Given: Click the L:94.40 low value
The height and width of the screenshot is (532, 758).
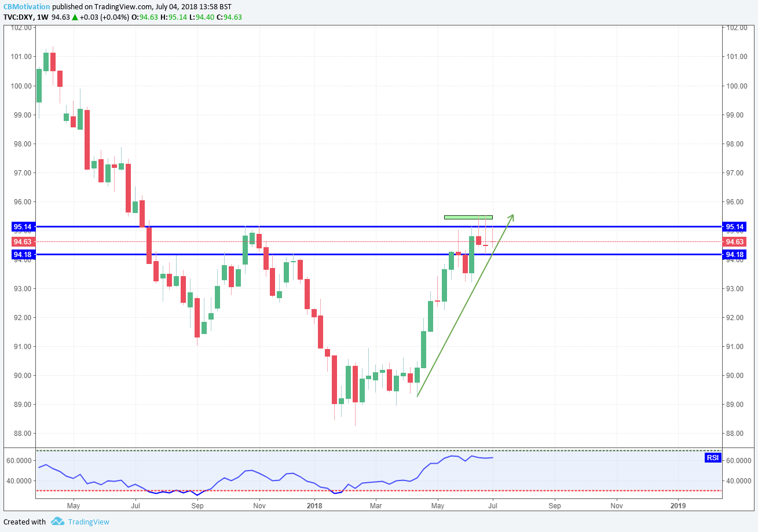Looking at the screenshot, I should (201, 17).
